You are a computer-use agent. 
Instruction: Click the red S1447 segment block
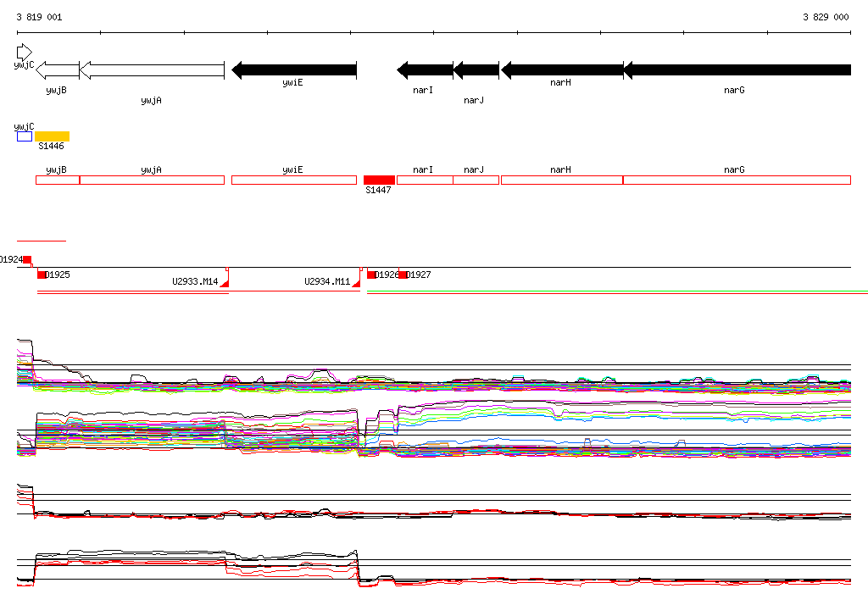(x=379, y=180)
